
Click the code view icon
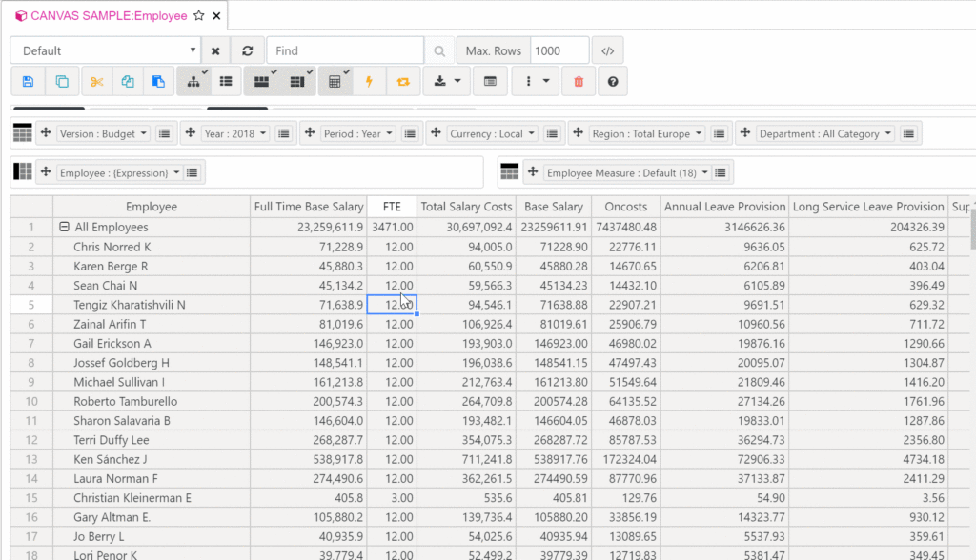(x=608, y=50)
